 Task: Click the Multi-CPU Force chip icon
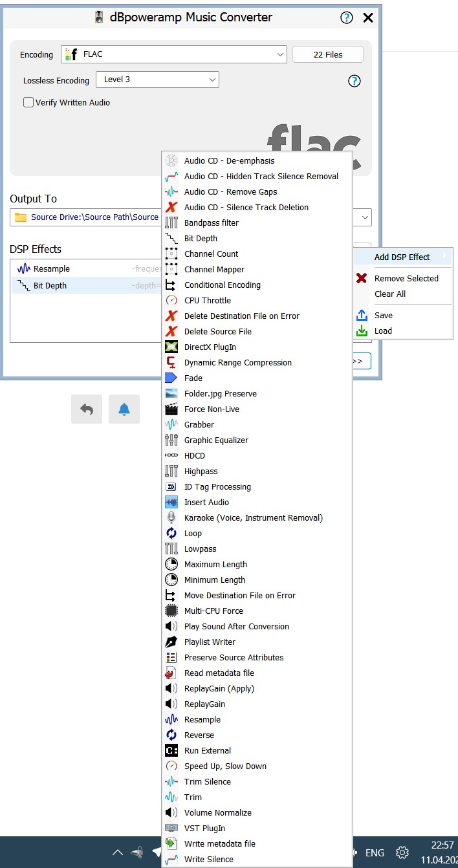[x=171, y=611]
